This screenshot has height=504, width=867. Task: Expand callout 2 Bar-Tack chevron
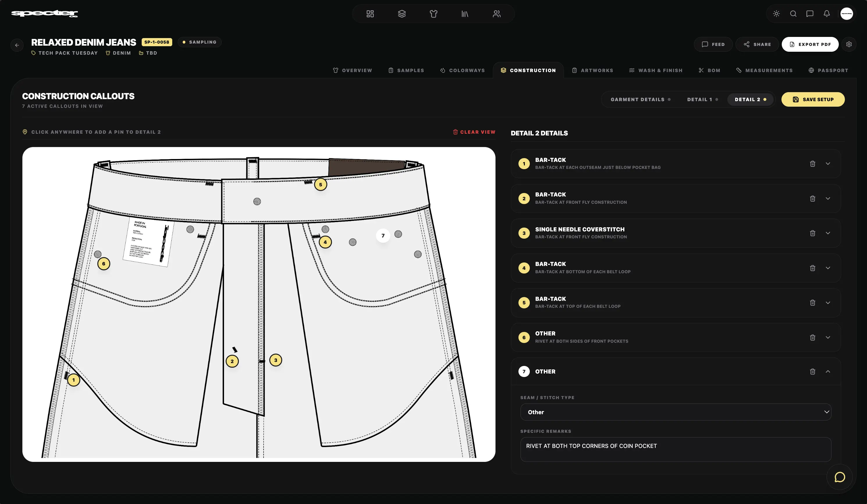(x=828, y=199)
